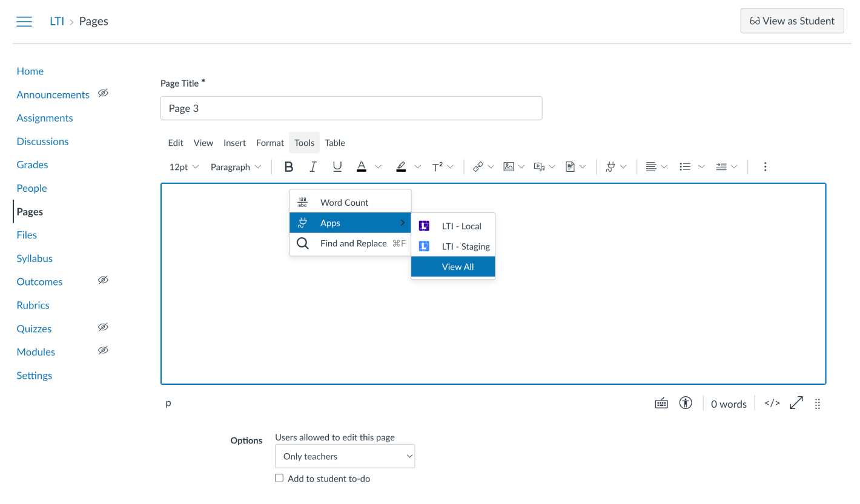Open the three-dot more toolbar options
The height and width of the screenshot is (504, 860).
pyautogui.click(x=765, y=166)
